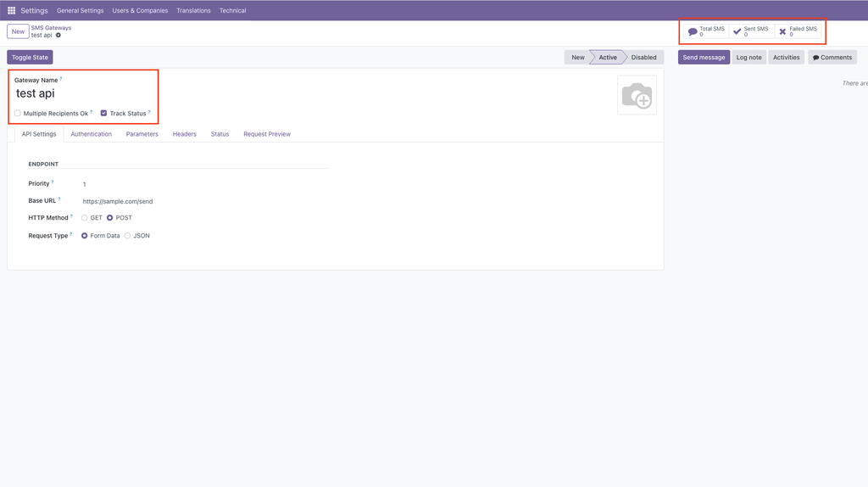The width and height of the screenshot is (868, 487).
Task: Select GET HTTP method
Action: click(x=85, y=218)
